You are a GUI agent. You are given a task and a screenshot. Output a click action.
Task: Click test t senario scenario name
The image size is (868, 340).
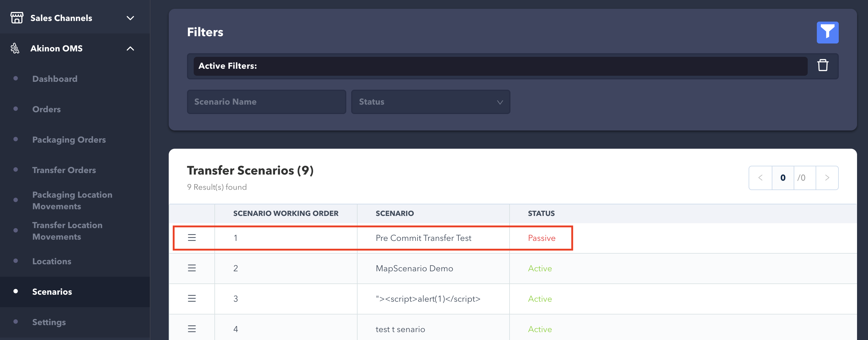(x=400, y=329)
